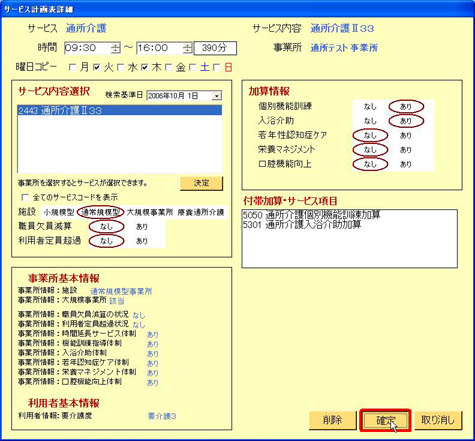This screenshot has width=475, height=441.
Task: Select list item 2443 通所介護Ⅱ33
Action: 120,111
